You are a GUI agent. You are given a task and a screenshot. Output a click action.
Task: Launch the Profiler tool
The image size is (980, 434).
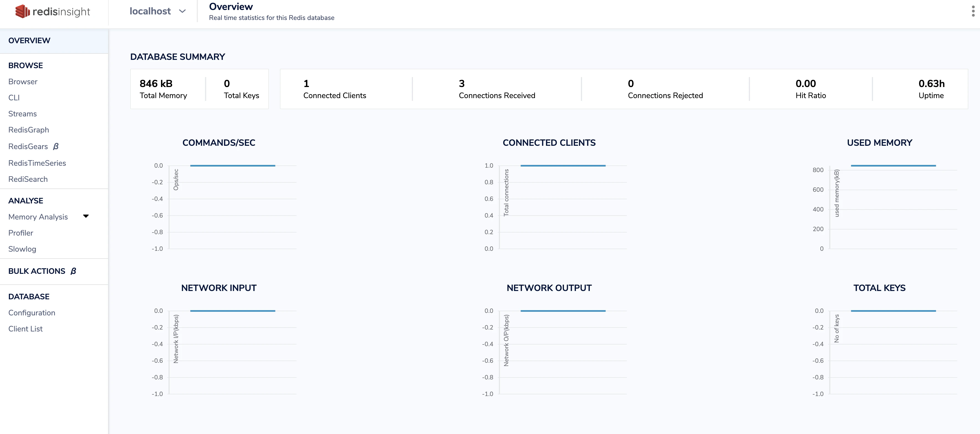click(x=21, y=233)
